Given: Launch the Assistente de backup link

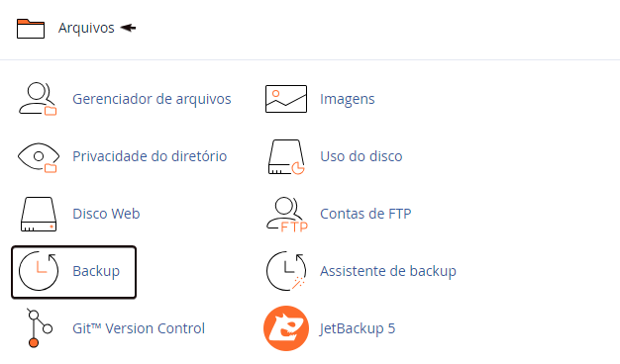Looking at the screenshot, I should pyautogui.click(x=388, y=271).
